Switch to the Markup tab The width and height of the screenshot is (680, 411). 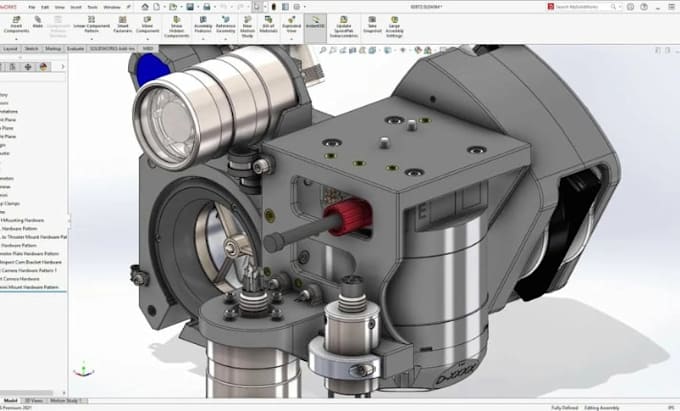click(53, 49)
